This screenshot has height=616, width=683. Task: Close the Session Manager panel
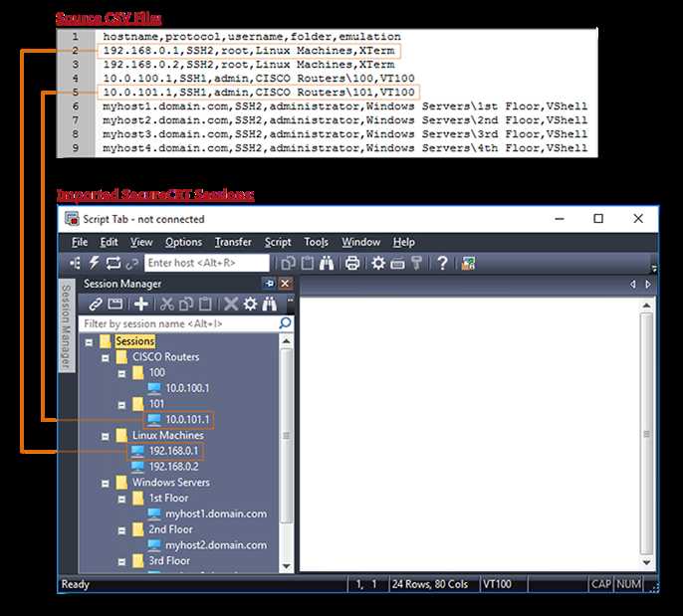285,284
